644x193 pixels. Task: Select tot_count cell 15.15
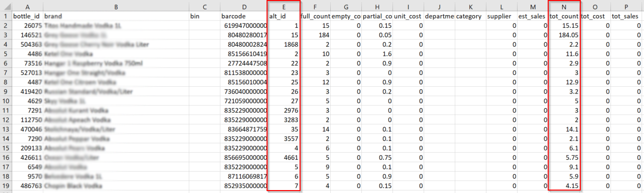pyautogui.click(x=564, y=25)
